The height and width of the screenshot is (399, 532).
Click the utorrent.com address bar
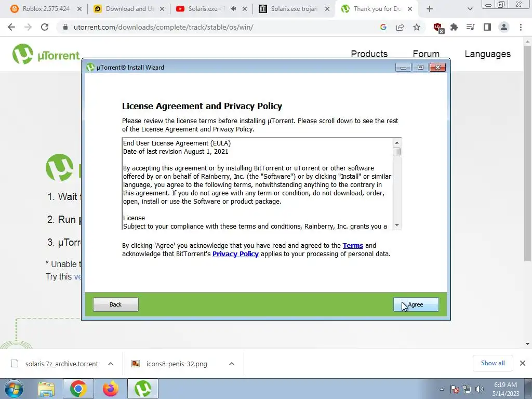click(x=217, y=27)
